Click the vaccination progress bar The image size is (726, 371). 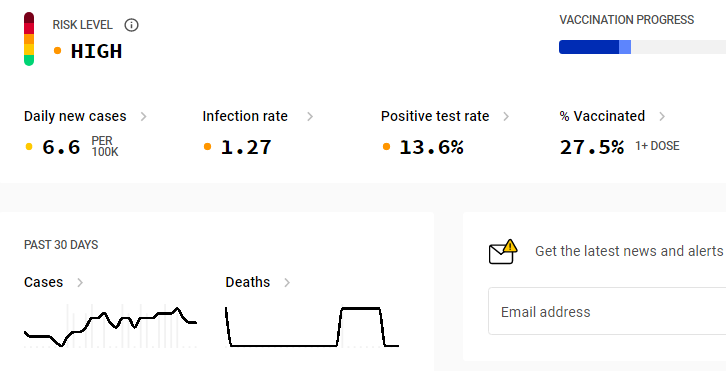(642, 47)
